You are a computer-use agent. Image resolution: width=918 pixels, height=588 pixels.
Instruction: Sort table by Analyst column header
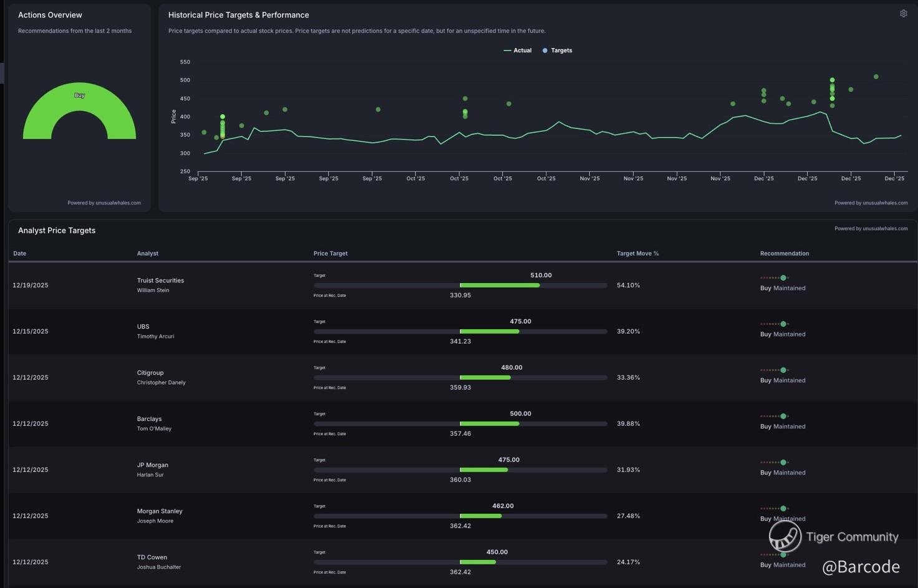click(x=148, y=254)
